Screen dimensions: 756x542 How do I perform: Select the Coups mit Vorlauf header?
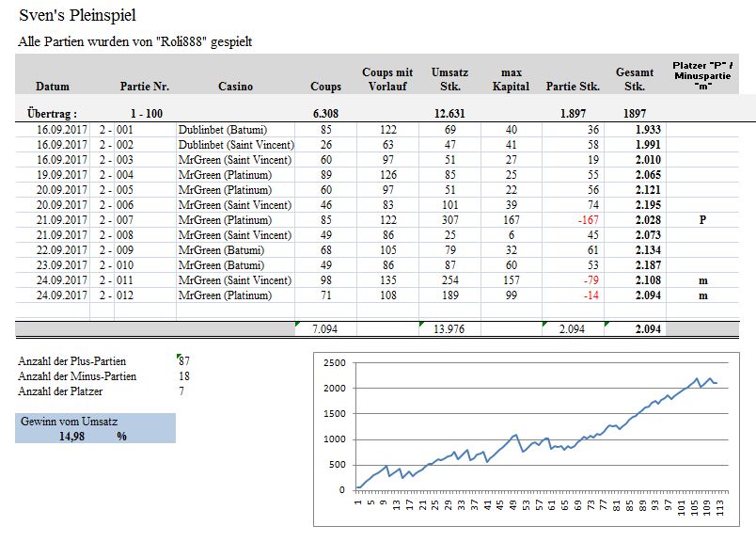click(387, 80)
